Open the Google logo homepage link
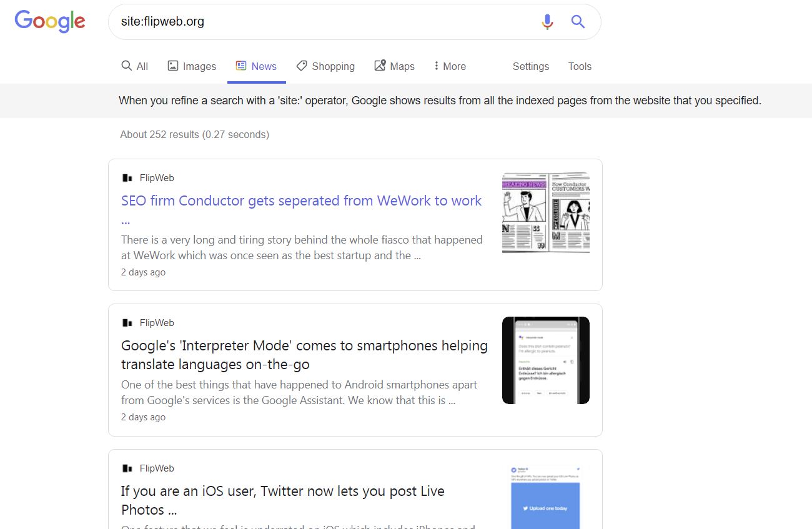 (x=50, y=21)
